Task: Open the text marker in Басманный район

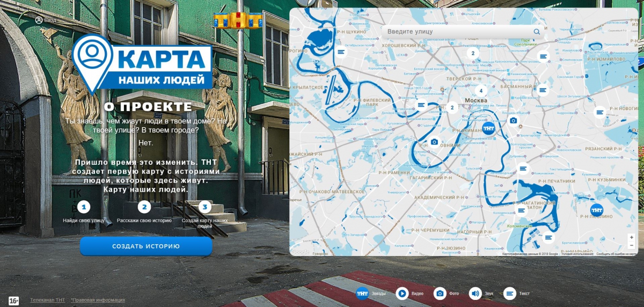Action: coord(543,90)
